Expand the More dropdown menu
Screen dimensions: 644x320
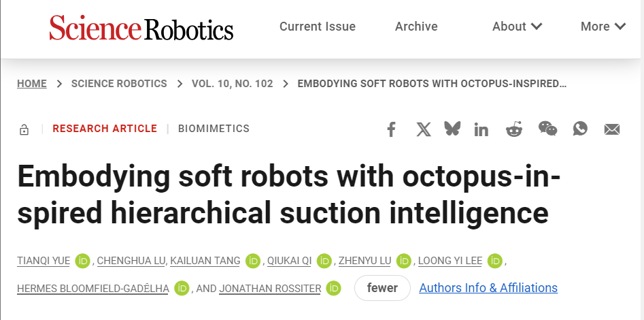603,27
